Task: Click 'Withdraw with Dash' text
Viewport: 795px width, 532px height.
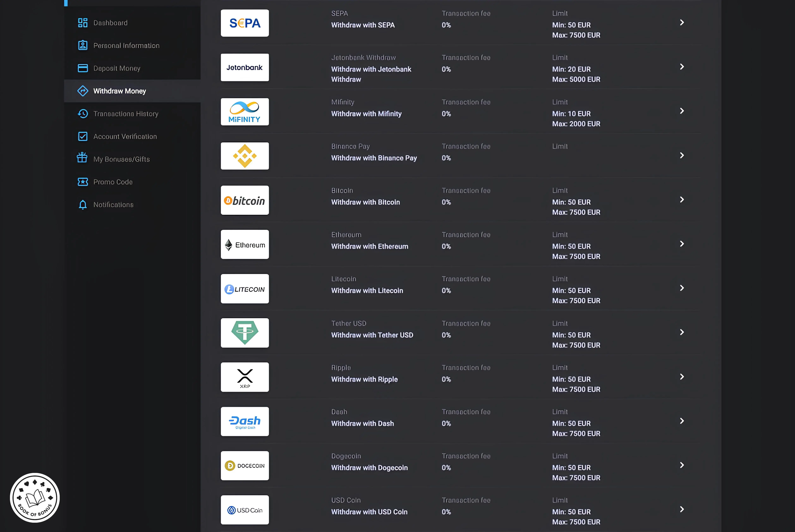Action: tap(362, 423)
